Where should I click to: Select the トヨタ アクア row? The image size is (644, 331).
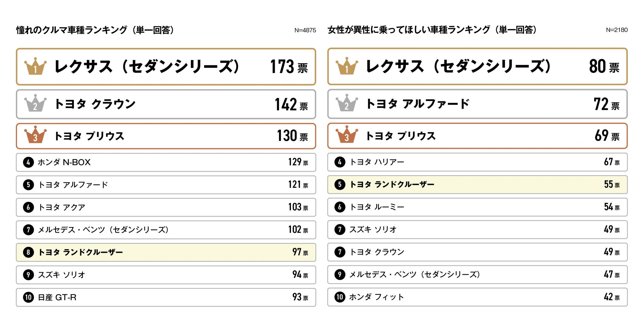[166, 207]
